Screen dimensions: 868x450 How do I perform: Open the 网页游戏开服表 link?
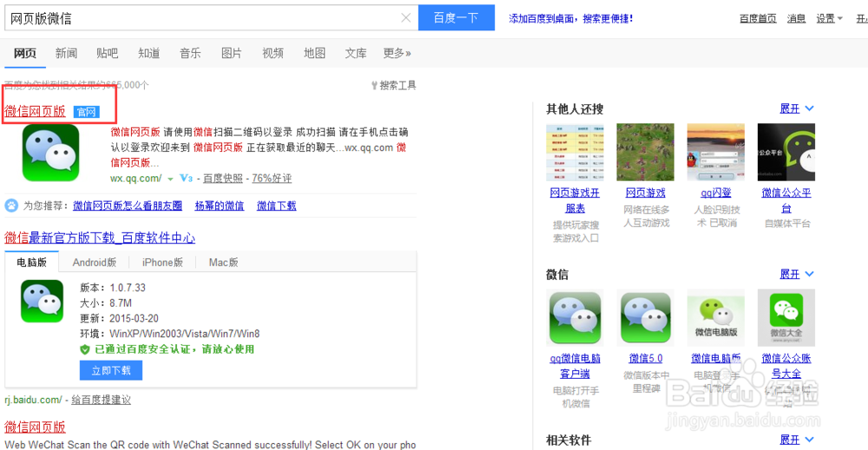coord(575,201)
